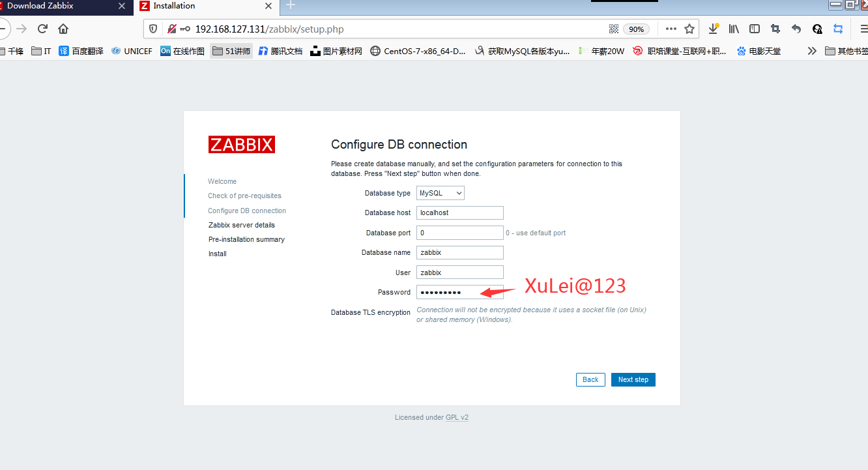868x470 pixels.
Task: Select Check of pre-requisites step
Action: tap(244, 196)
